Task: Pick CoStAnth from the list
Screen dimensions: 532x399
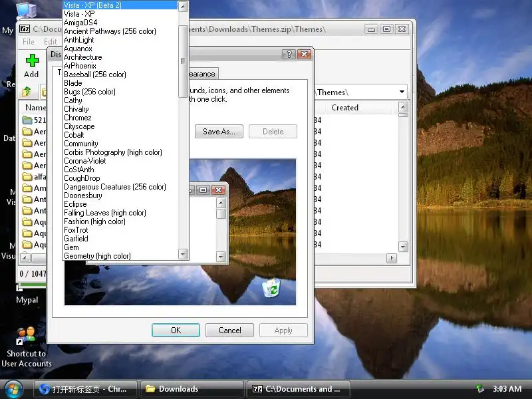Action: tap(120, 170)
